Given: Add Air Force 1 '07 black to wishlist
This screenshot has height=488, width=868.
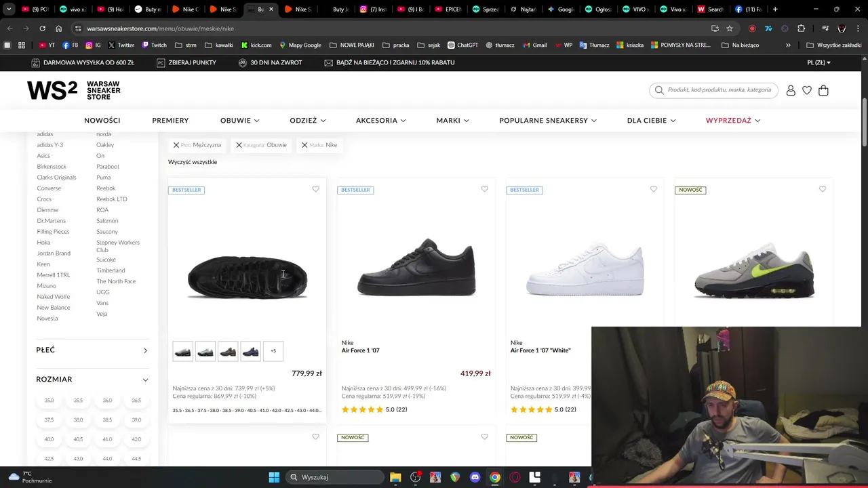Looking at the screenshot, I should 484,189.
